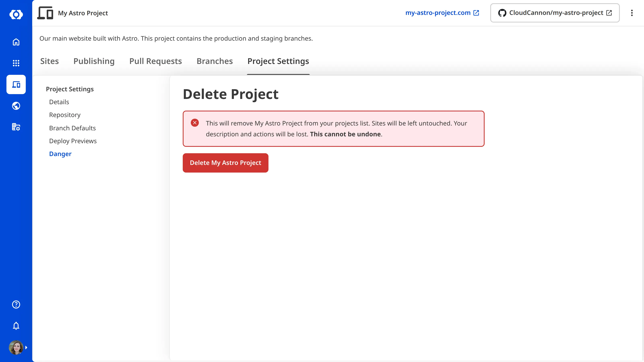Image resolution: width=644 pixels, height=362 pixels.
Task: Select the Projects devices icon in sidebar
Action: pyautogui.click(x=16, y=84)
